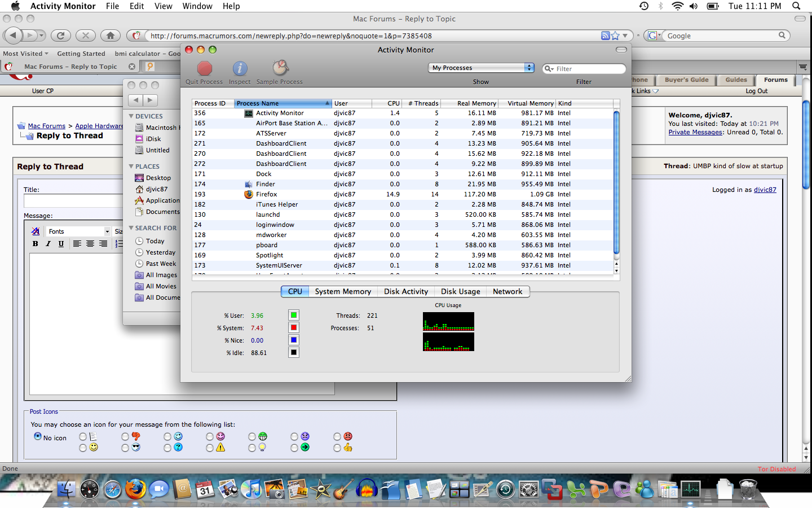The width and height of the screenshot is (812, 508).
Task: Open iMovie star icon in Dock
Action: coord(321,489)
